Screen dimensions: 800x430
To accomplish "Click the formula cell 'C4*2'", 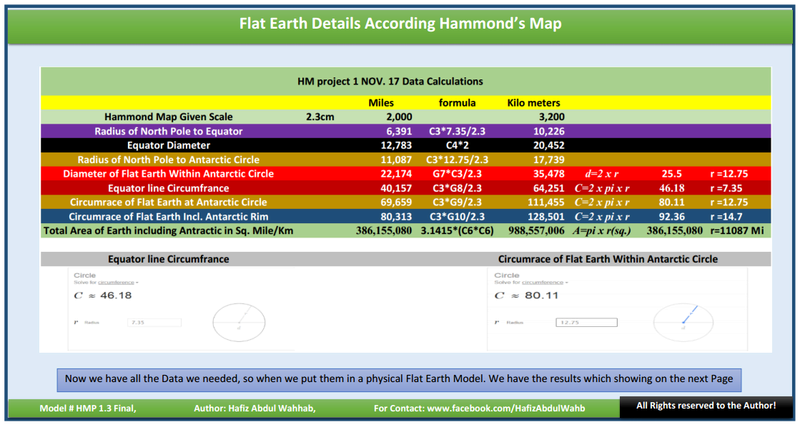I will click(x=457, y=145).
